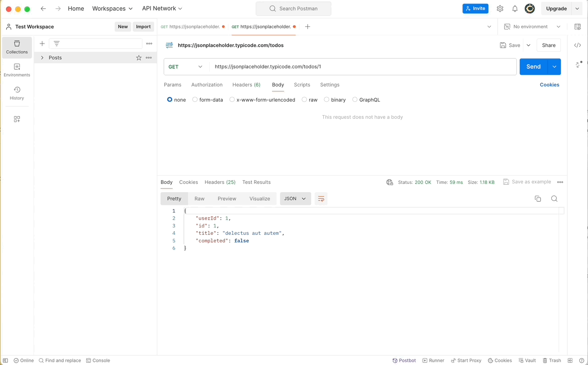
Task: Open the Save options arrow dropdown
Action: pos(528,45)
